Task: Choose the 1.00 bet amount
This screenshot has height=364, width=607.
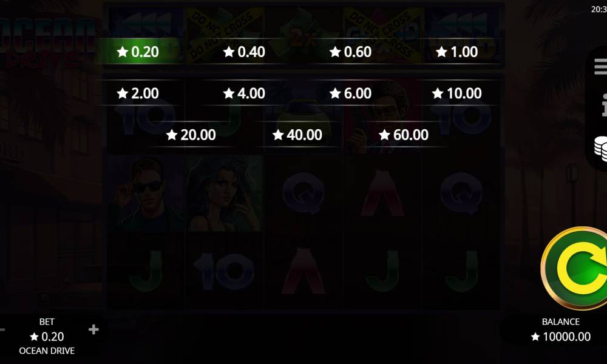Action: pyautogui.click(x=457, y=52)
